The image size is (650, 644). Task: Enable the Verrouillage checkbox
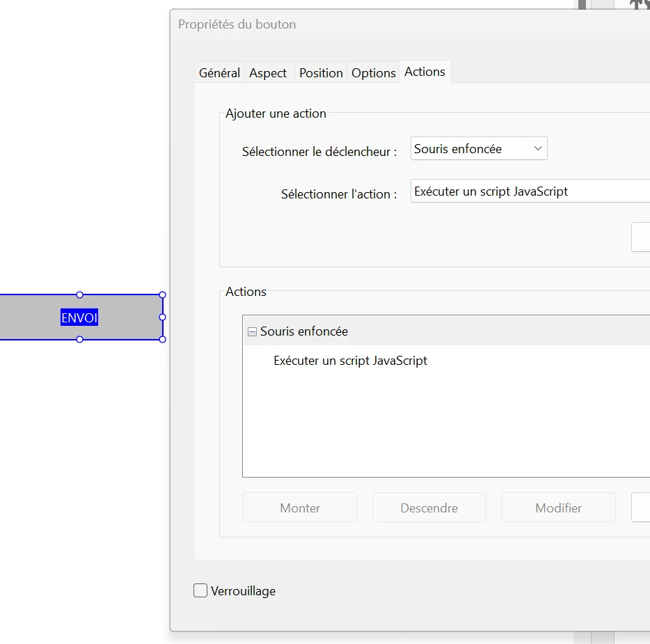coord(200,590)
